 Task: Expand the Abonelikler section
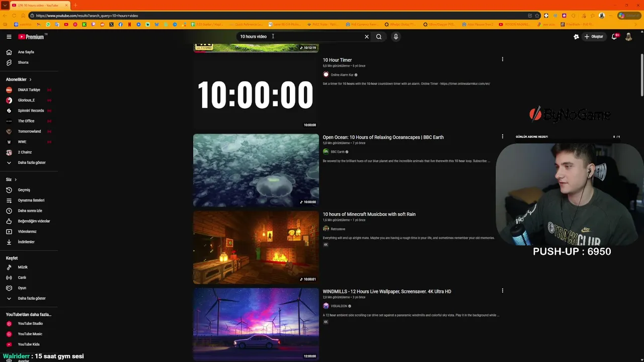coord(19,79)
